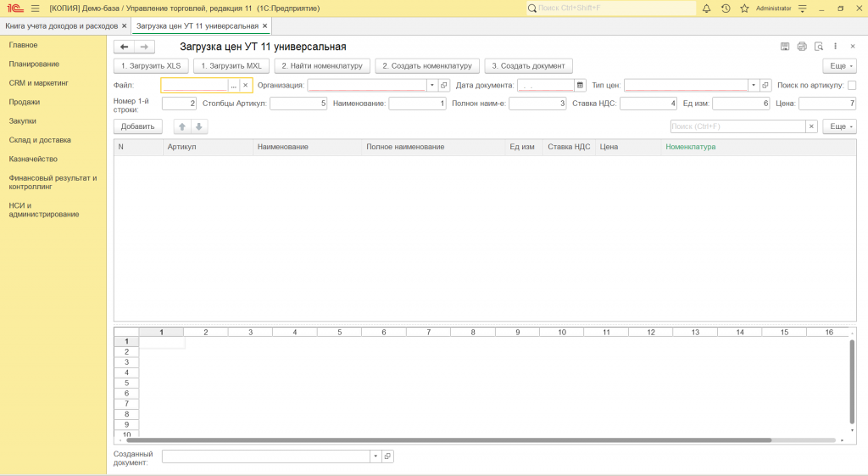Select spreadsheet row header 3
Image resolution: width=868 pixels, height=476 pixels.
(127, 362)
